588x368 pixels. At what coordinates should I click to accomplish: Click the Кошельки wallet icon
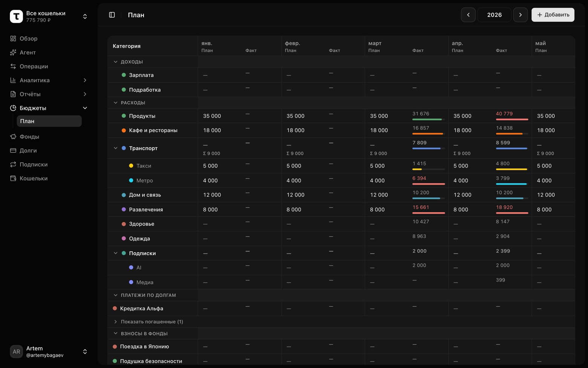[13, 179]
